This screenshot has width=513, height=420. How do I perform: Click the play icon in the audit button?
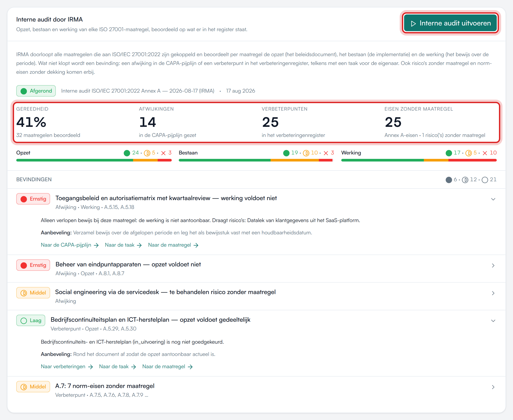click(414, 23)
